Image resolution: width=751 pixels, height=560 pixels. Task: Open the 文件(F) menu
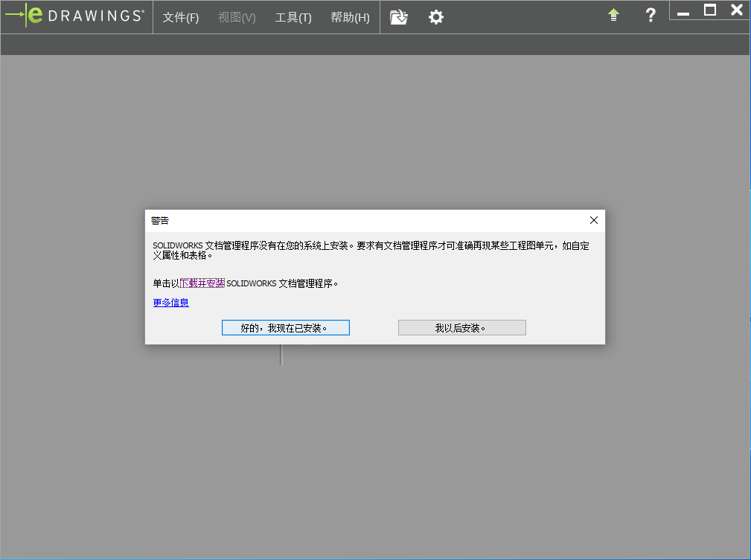point(181,18)
